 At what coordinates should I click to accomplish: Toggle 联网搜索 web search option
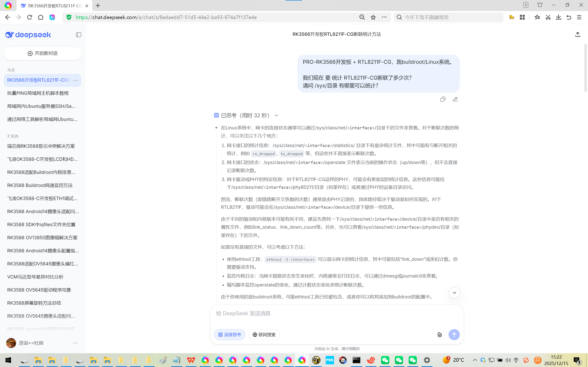(x=264, y=335)
